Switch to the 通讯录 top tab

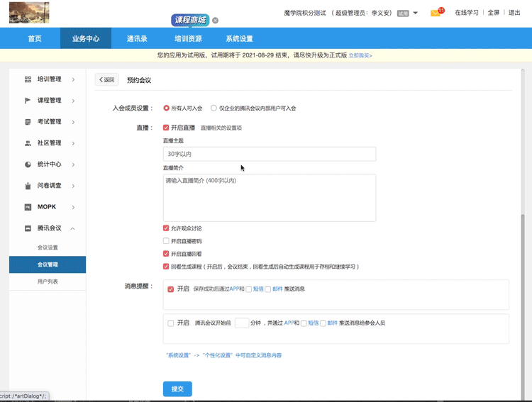pos(137,38)
